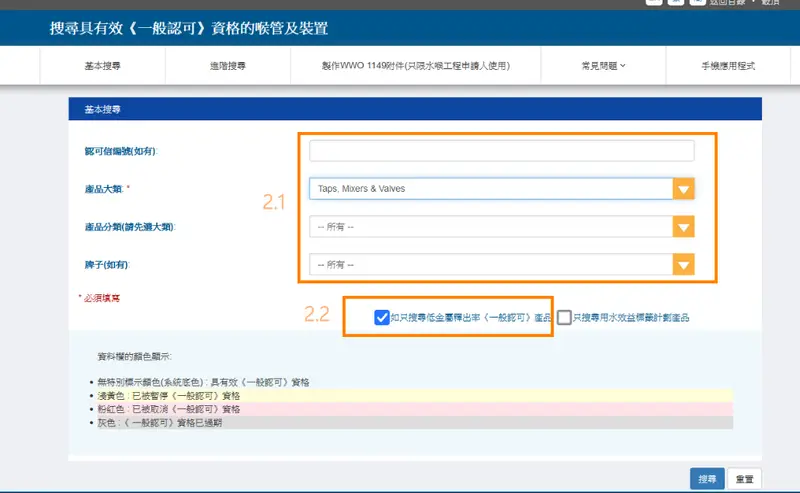This screenshot has height=493, width=800.
Task: Click the 認可信編號 text input field
Action: 501,151
